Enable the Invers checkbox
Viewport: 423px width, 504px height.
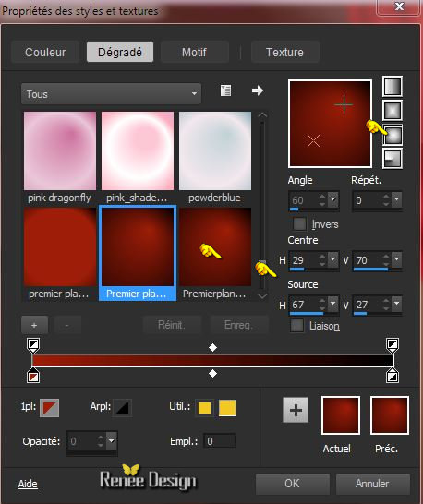[299, 223]
